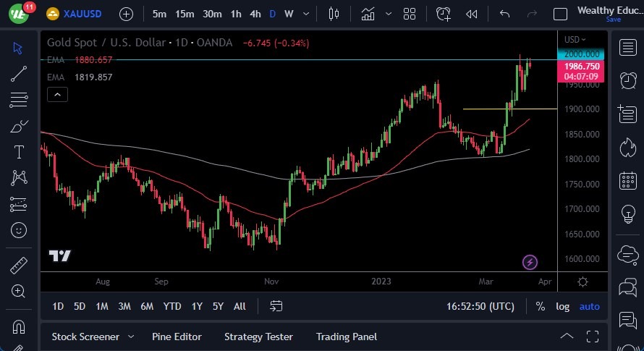Click the zoom in magnifier tool
Screen dimensions: 644x351
pos(19,291)
